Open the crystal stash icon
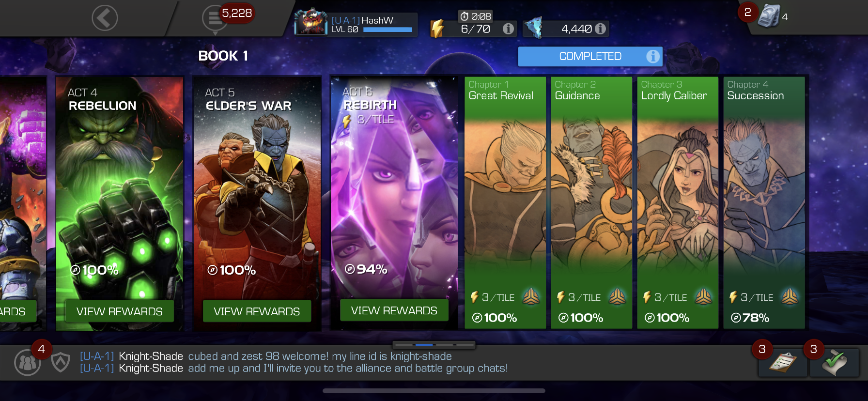The height and width of the screenshot is (401, 868). pyautogui.click(x=769, y=16)
